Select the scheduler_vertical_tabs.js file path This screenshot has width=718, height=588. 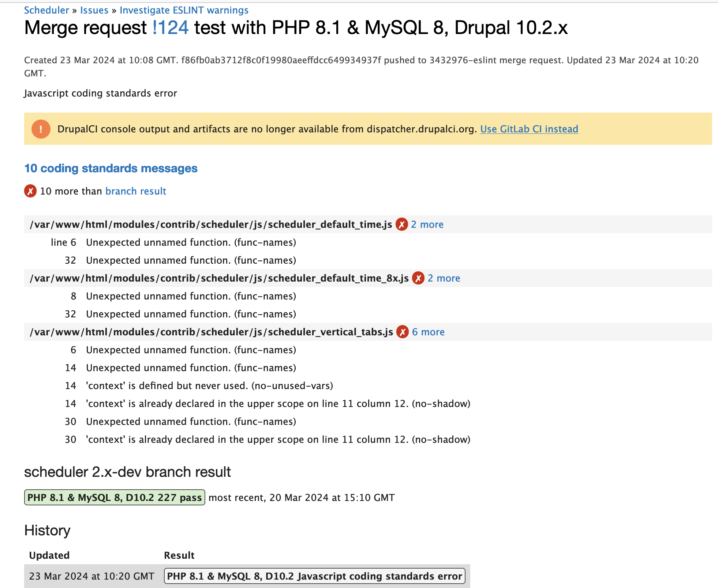point(211,332)
